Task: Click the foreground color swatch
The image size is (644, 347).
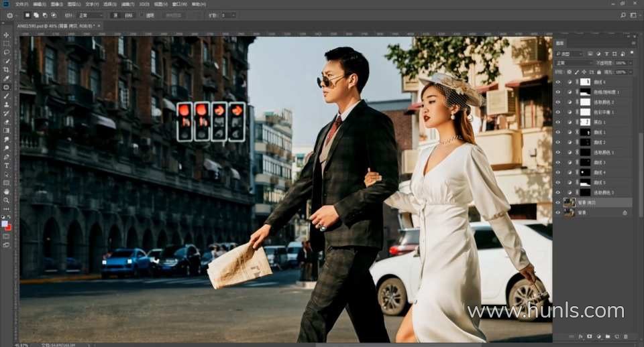Action: pos(5,224)
